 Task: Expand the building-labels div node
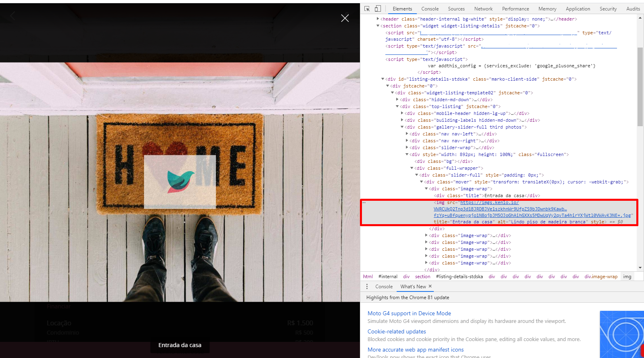click(402, 120)
